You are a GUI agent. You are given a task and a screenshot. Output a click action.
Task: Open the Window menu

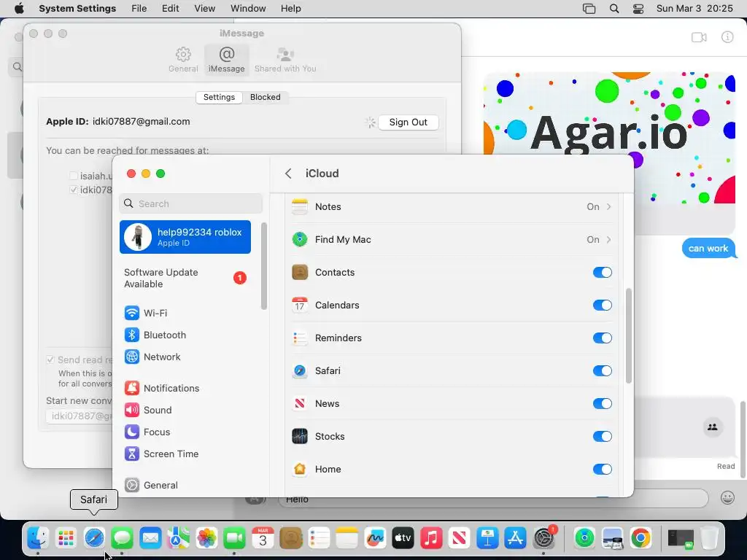tap(248, 9)
